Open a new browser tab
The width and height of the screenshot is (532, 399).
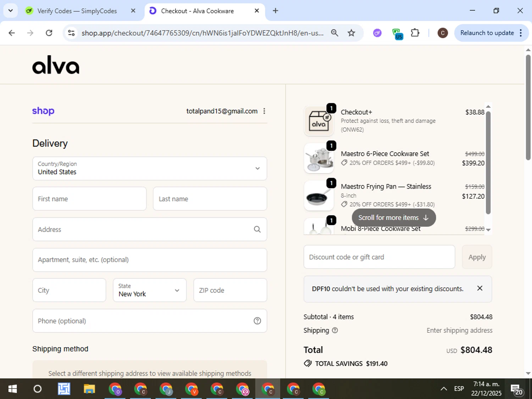pos(275,11)
